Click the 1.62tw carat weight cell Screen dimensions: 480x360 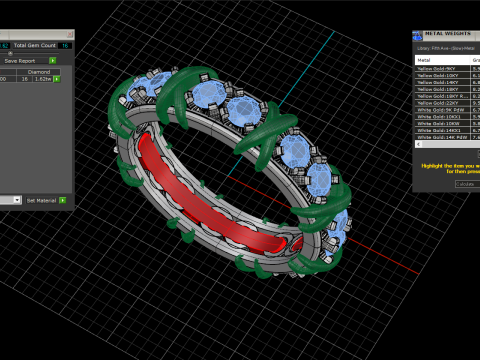43,79
